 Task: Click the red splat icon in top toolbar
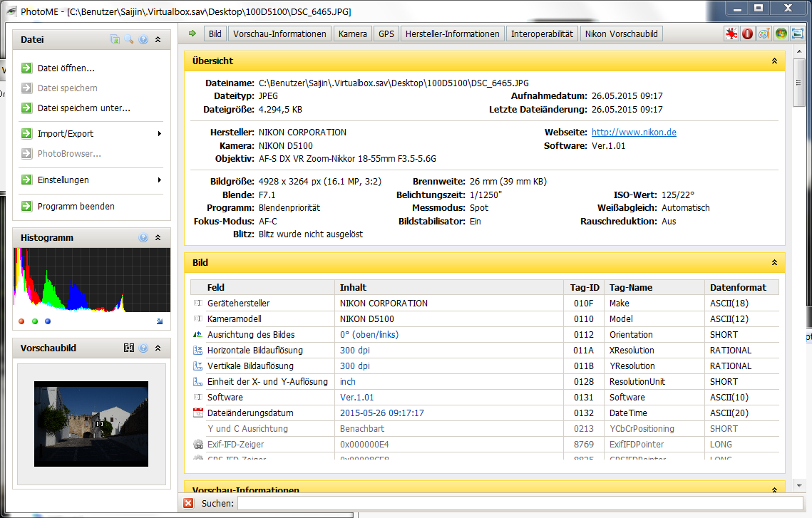click(x=731, y=33)
